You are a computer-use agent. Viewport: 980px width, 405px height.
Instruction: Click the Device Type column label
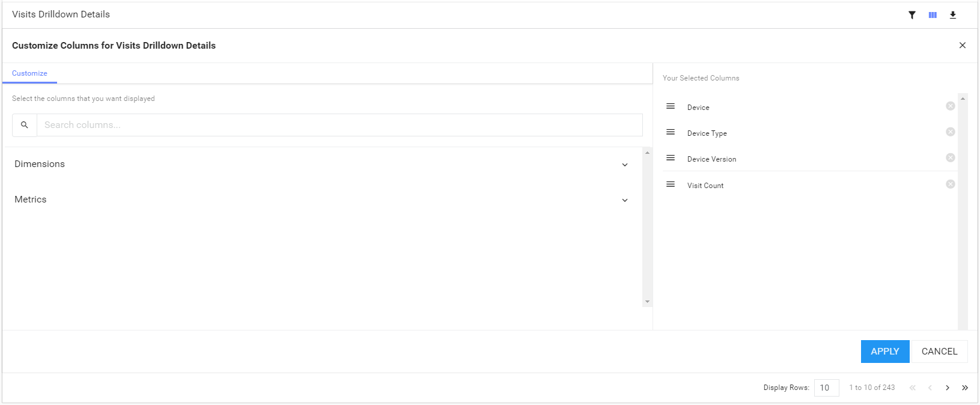click(x=707, y=133)
